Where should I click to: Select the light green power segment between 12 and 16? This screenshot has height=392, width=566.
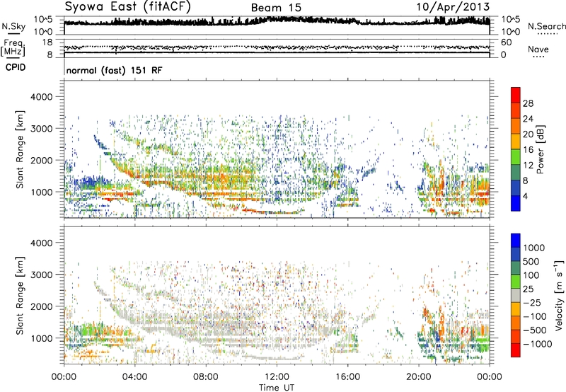click(516, 157)
